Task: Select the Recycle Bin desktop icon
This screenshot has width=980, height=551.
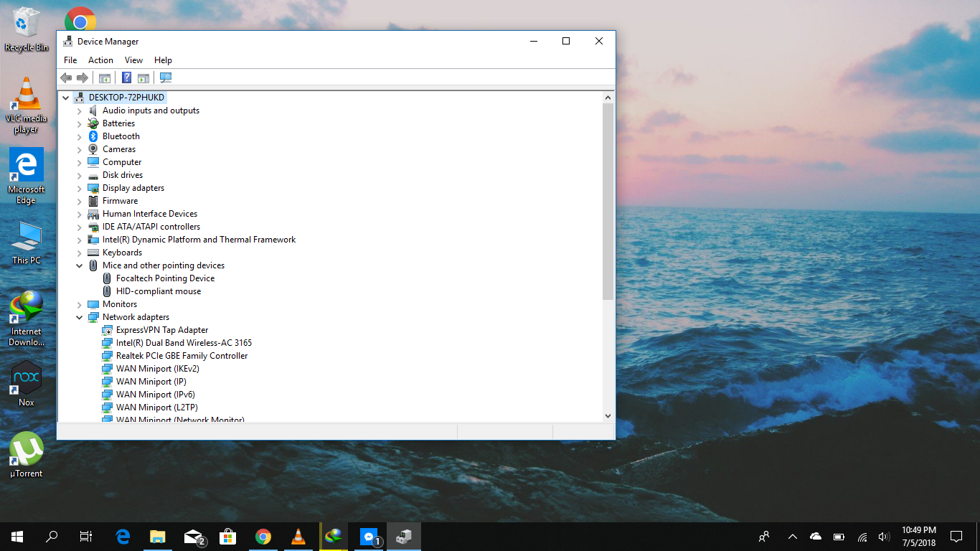Action: (27, 29)
